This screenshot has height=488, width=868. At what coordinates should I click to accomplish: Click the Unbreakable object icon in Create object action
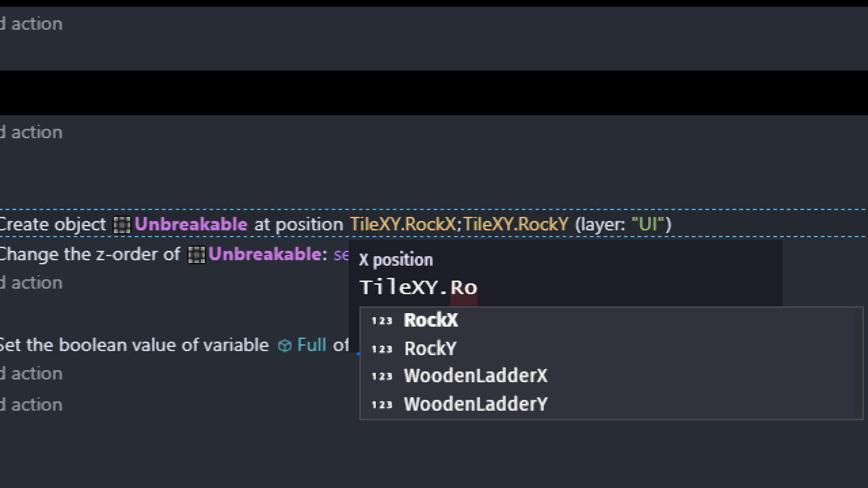[122, 225]
